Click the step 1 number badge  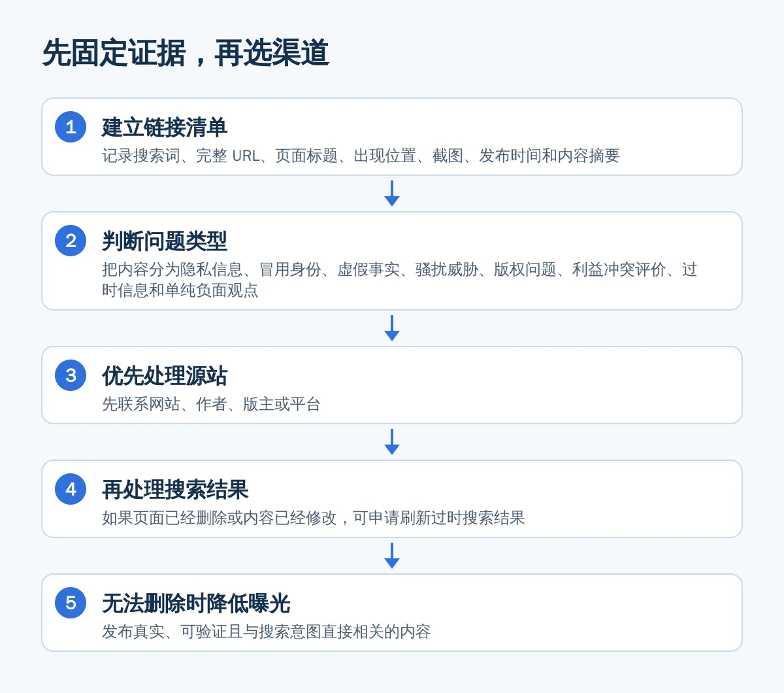pos(71,127)
